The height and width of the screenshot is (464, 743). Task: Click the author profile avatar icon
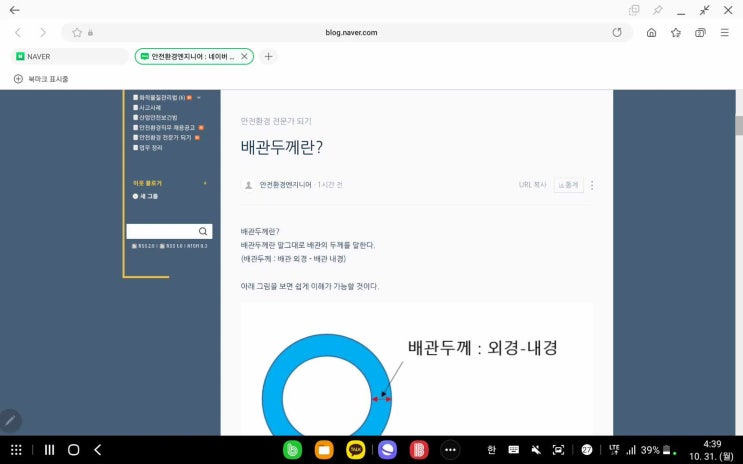point(248,185)
